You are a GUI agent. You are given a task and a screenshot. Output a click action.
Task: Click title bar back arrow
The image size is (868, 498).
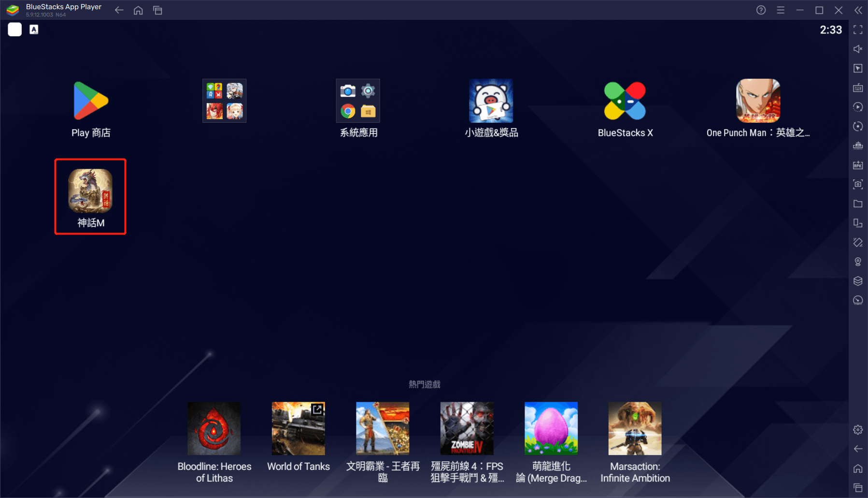(x=119, y=10)
